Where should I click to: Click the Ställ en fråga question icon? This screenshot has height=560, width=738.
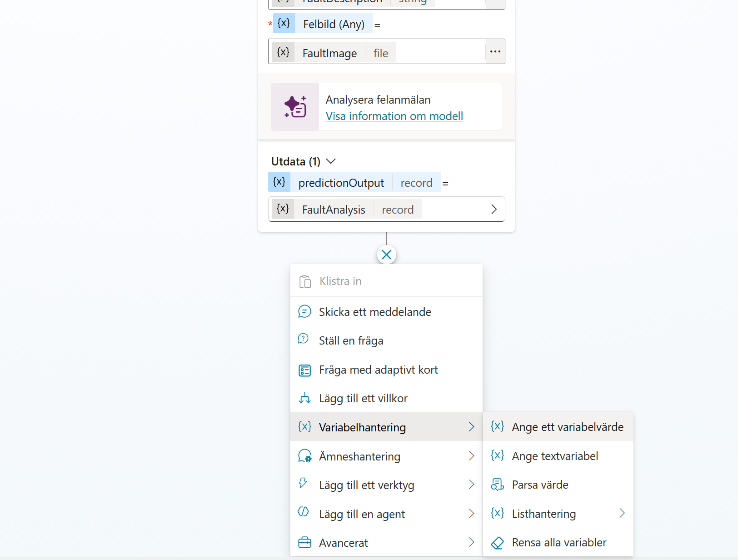(303, 339)
